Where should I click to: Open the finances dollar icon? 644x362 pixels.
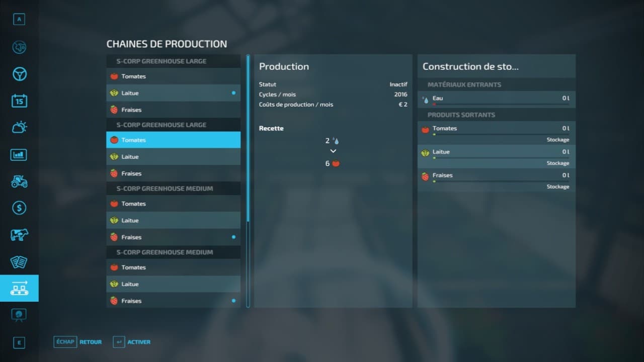pos(19,208)
